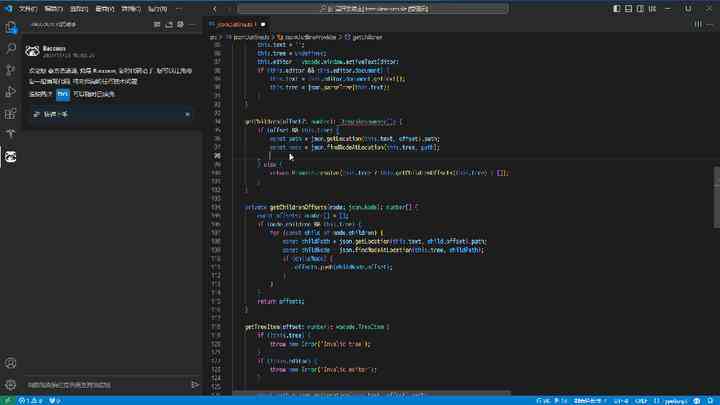Open the Source Control view
The height and width of the screenshot is (405, 720).
pyautogui.click(x=11, y=70)
